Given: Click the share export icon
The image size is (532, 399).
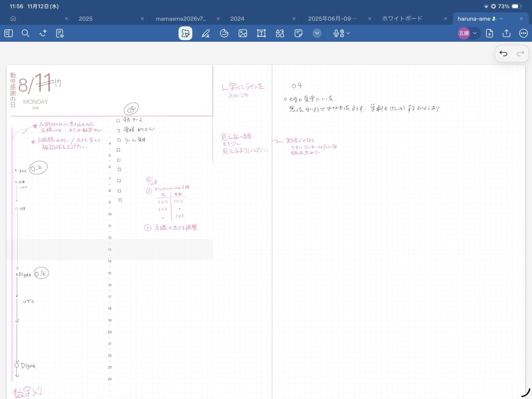Looking at the screenshot, I should (x=506, y=33).
